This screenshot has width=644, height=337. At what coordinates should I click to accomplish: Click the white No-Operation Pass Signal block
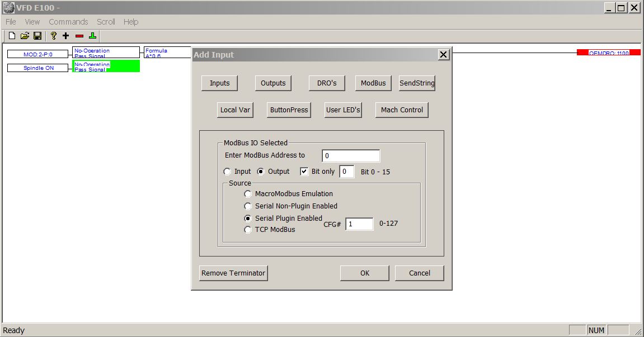[x=106, y=53]
